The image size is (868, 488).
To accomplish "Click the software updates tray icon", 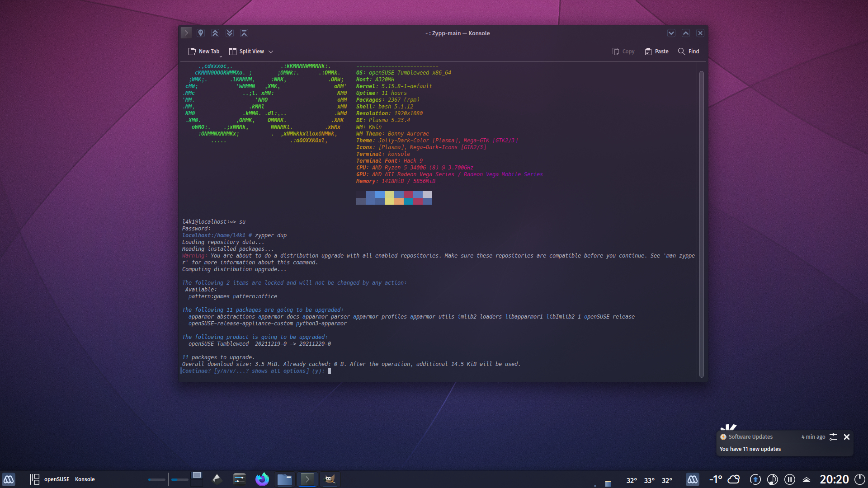I will [x=755, y=479].
